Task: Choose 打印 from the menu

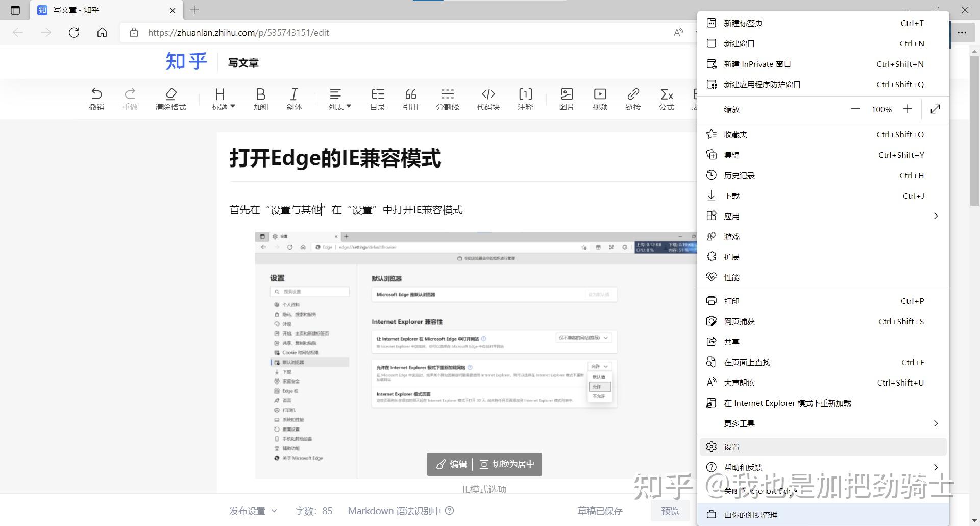Action: 823,301
